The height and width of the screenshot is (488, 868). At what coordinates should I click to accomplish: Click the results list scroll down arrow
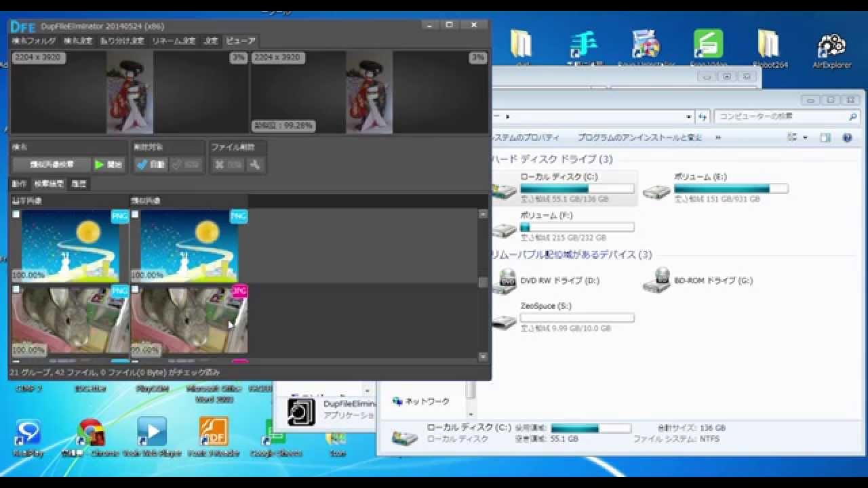[x=483, y=357]
